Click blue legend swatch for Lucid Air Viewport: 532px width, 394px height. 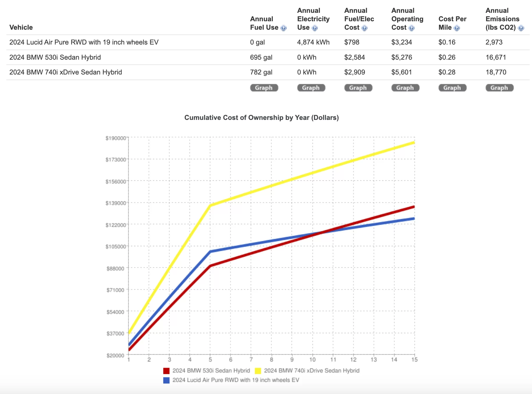click(166, 380)
